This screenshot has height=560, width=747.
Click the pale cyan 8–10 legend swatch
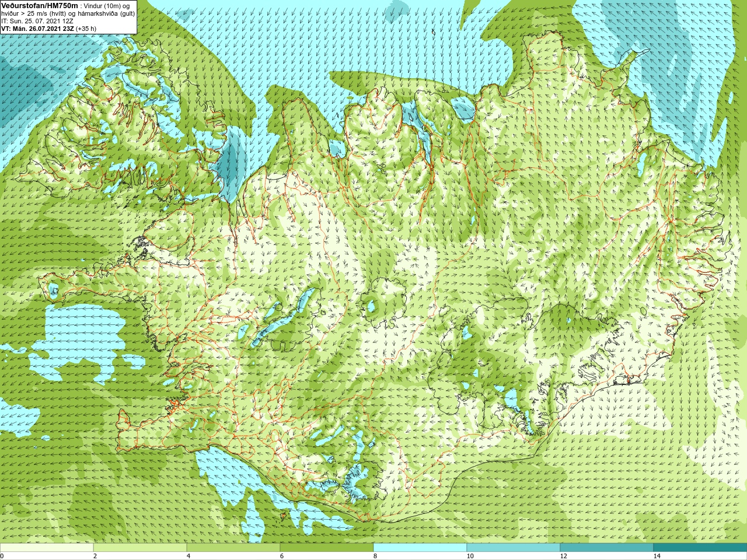420,548
